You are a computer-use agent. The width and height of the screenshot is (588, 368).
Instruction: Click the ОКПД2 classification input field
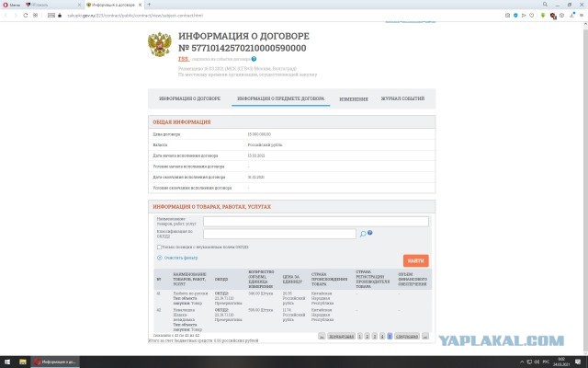click(279, 234)
